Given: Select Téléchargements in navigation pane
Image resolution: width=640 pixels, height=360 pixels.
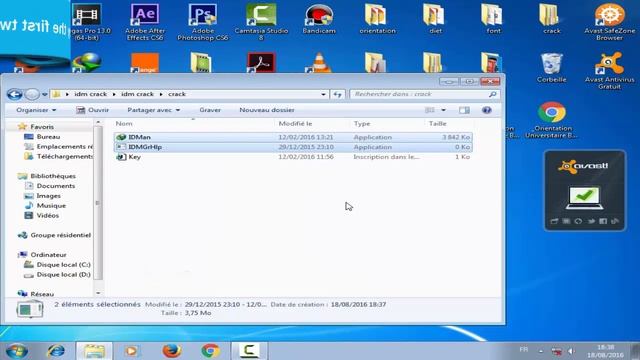Looking at the screenshot, I should [x=64, y=156].
